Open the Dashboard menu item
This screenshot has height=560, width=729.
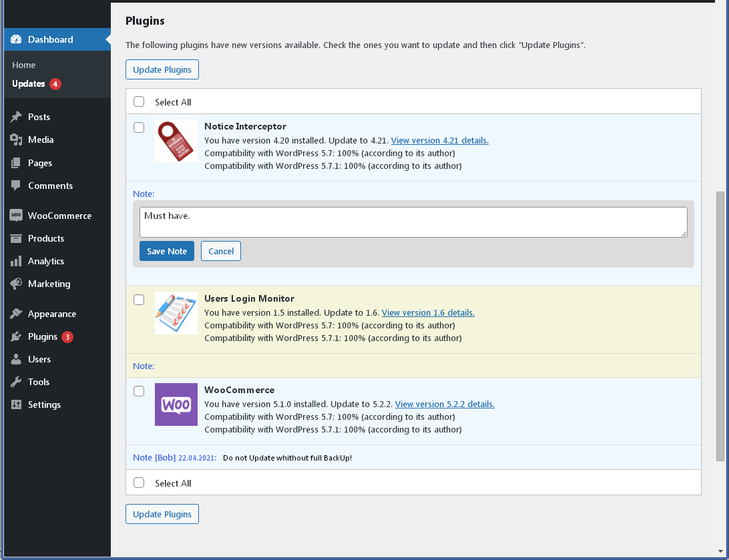coord(57,39)
